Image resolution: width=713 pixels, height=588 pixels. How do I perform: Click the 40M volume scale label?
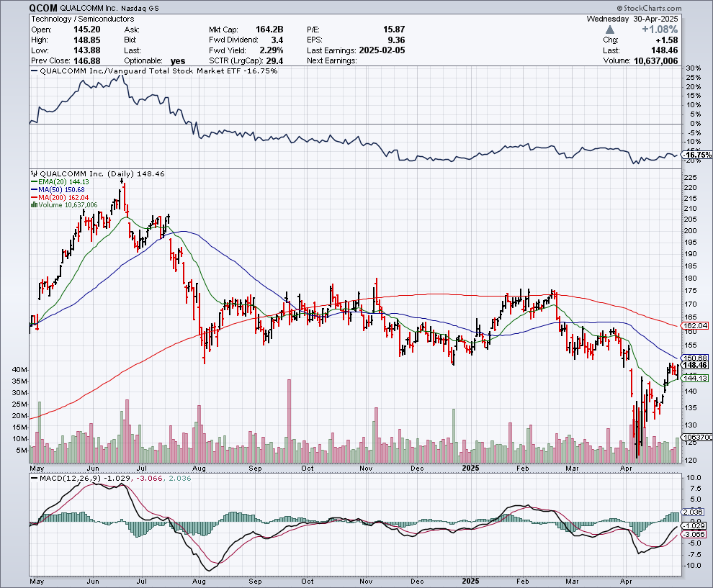coord(20,370)
